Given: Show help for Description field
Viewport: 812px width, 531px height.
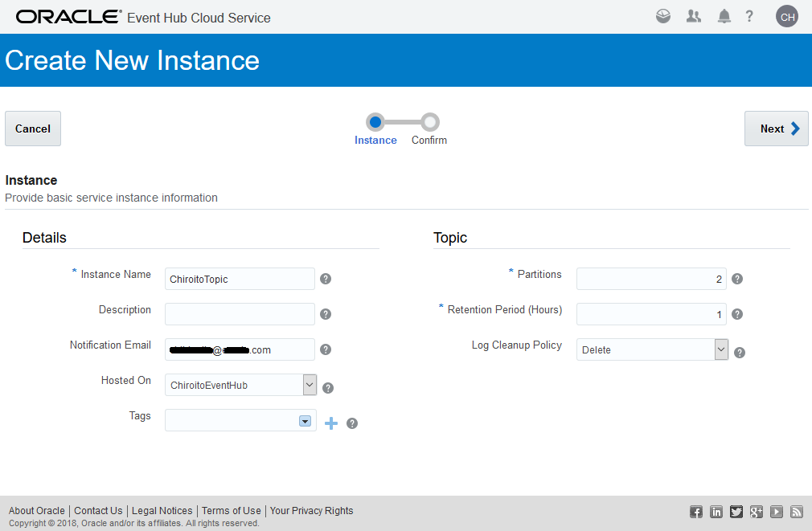Looking at the screenshot, I should pyautogui.click(x=326, y=314).
